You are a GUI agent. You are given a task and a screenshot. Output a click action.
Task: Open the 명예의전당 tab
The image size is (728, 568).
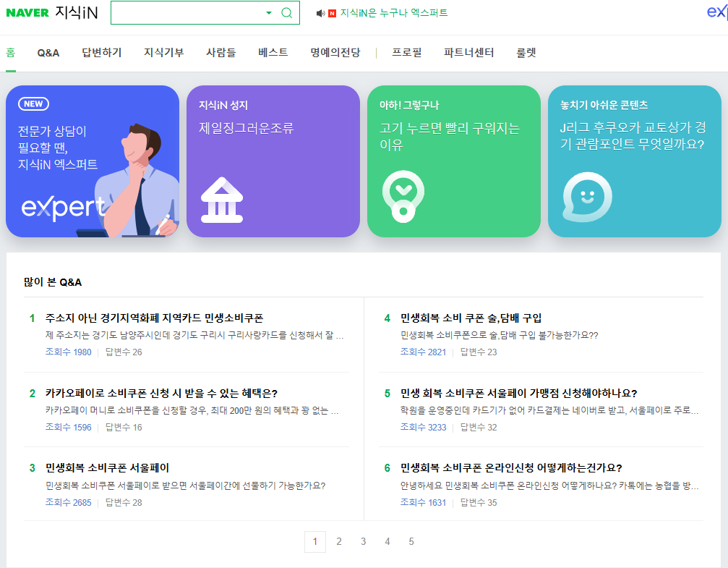coord(335,53)
